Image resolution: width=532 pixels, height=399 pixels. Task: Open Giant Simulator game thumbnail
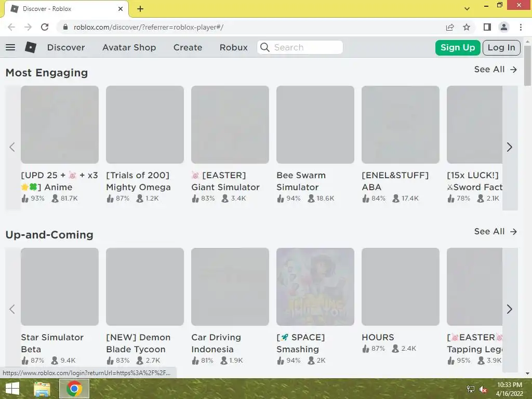click(x=230, y=125)
